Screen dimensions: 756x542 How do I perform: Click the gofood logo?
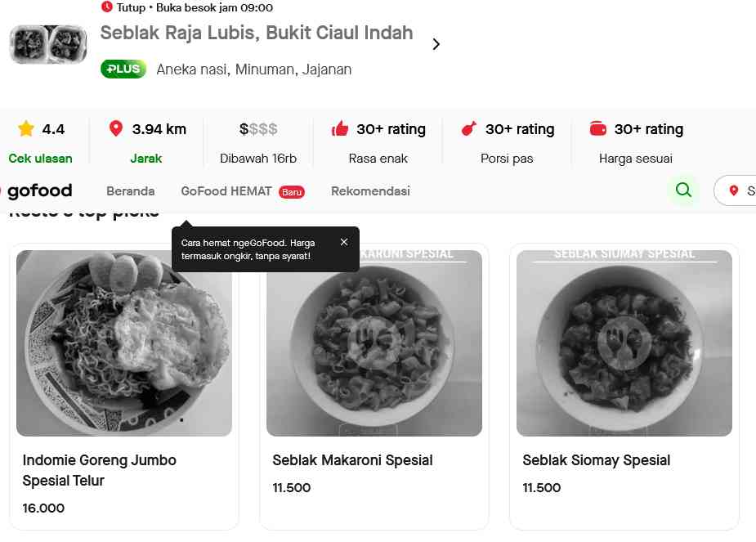click(38, 191)
